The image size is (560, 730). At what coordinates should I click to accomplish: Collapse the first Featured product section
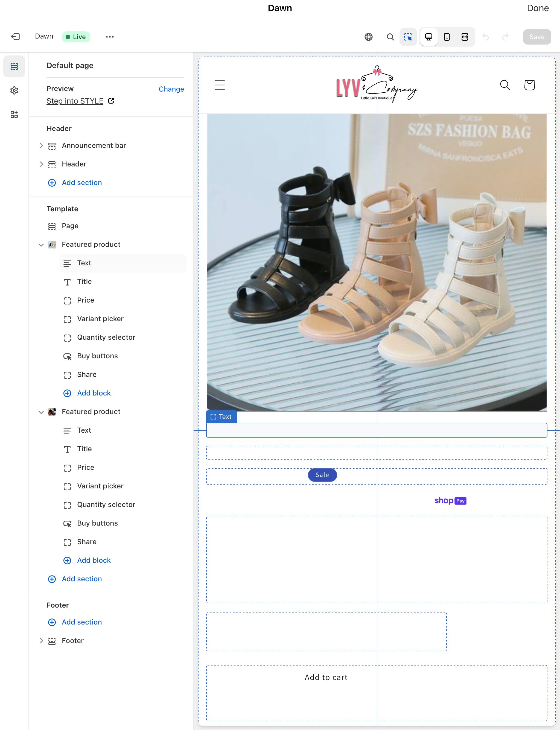41,245
